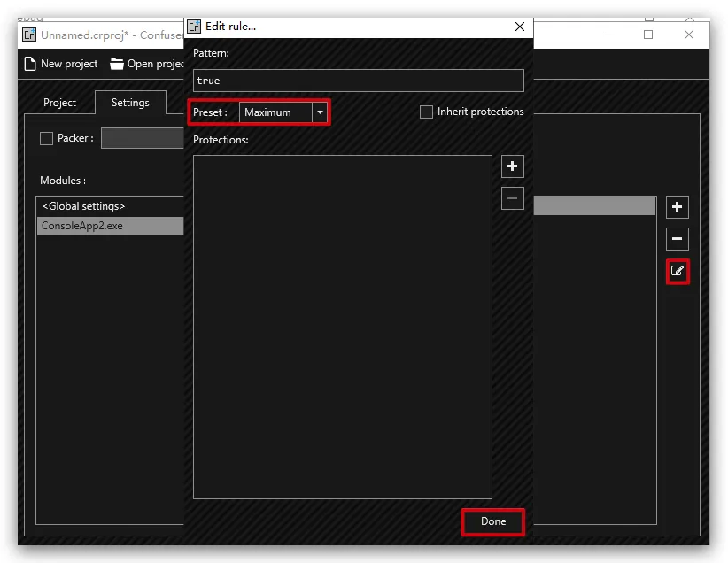Switch to the Project tab
This screenshot has height=563, width=728.
coord(60,103)
